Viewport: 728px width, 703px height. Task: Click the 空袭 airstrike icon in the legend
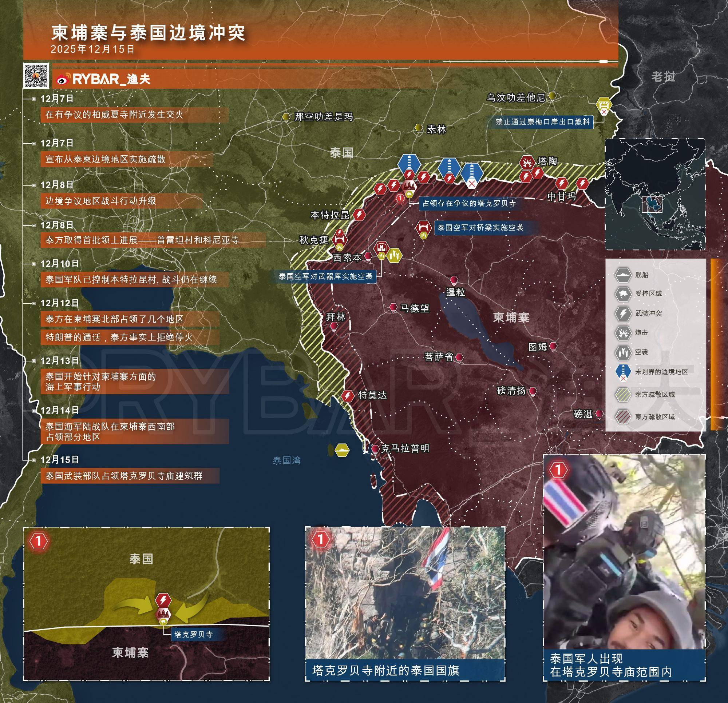point(623,352)
